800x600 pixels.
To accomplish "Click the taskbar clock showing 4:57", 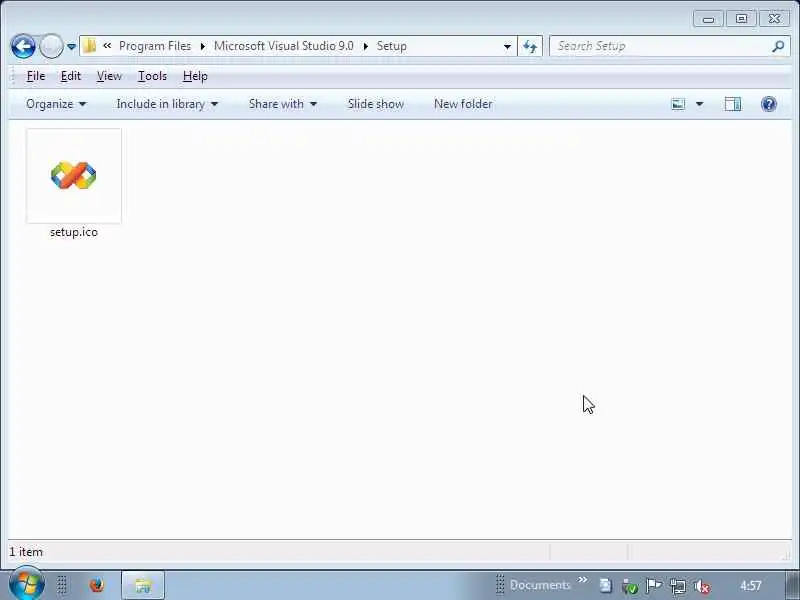I will click(x=751, y=585).
